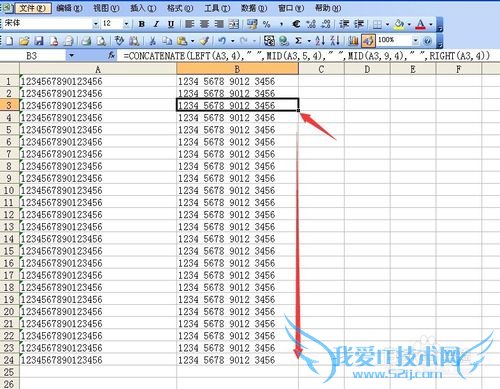Expand the AutoSum functions arrow
This screenshot has height=389, width=500.
click(309, 41)
